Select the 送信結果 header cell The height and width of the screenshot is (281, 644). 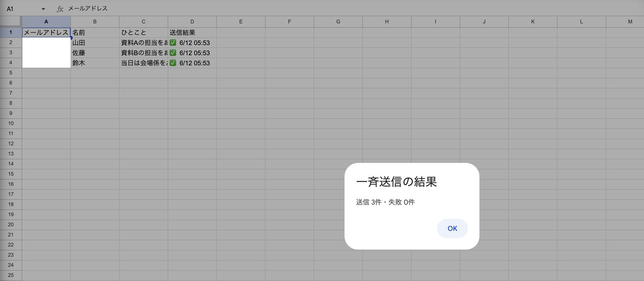pos(192,33)
